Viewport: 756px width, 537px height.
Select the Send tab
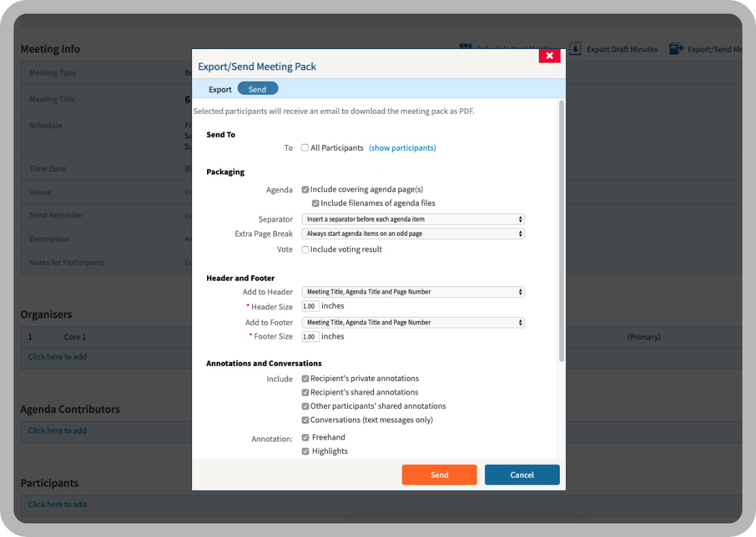point(257,89)
